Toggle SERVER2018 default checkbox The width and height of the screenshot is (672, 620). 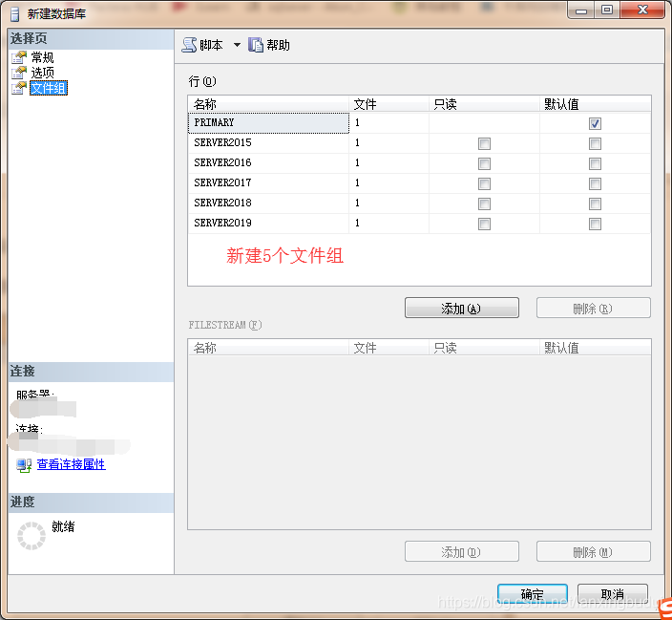tap(595, 203)
